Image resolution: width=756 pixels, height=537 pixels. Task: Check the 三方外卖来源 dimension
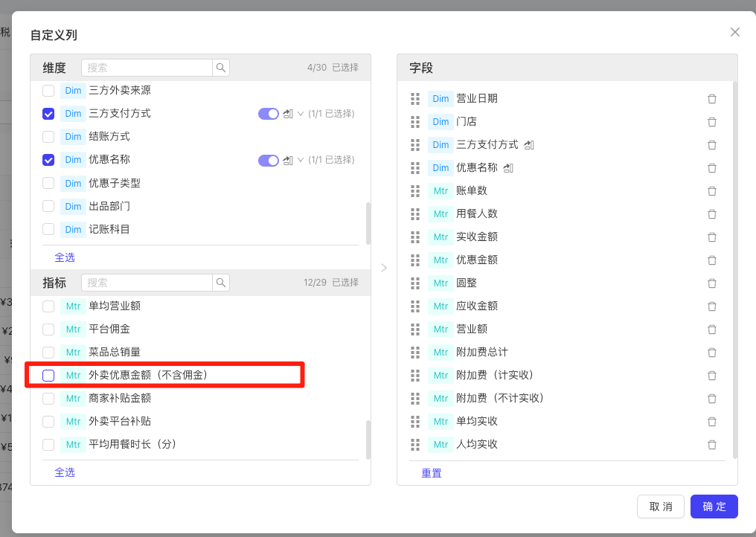pos(48,91)
